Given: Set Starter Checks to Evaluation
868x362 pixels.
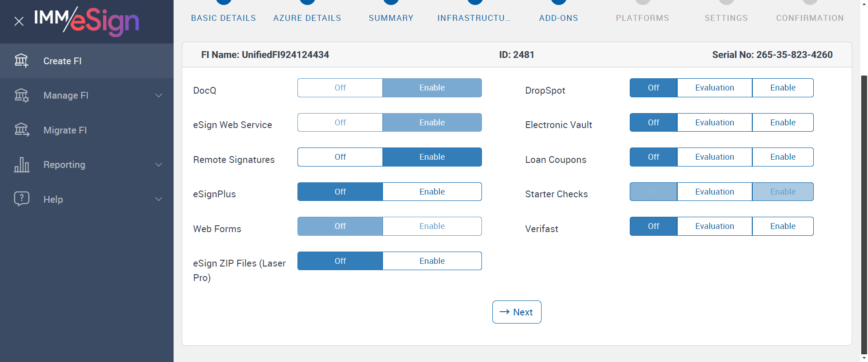Looking at the screenshot, I should pos(715,192).
